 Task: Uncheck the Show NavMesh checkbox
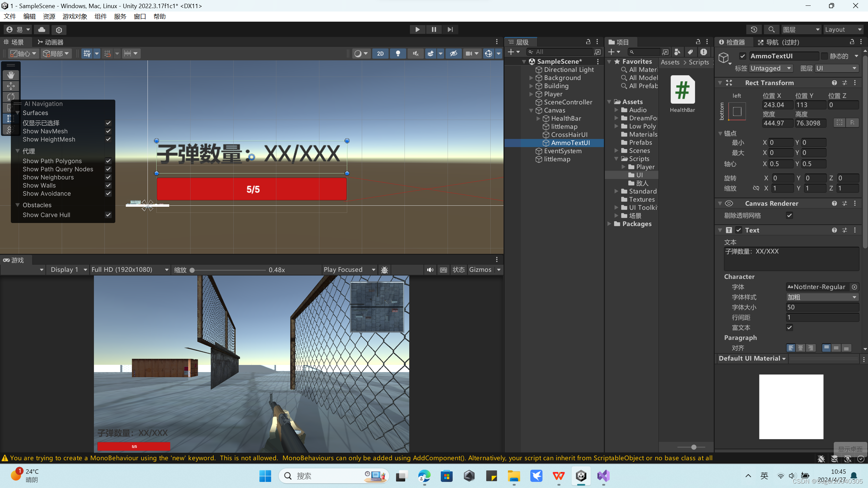pos(108,131)
